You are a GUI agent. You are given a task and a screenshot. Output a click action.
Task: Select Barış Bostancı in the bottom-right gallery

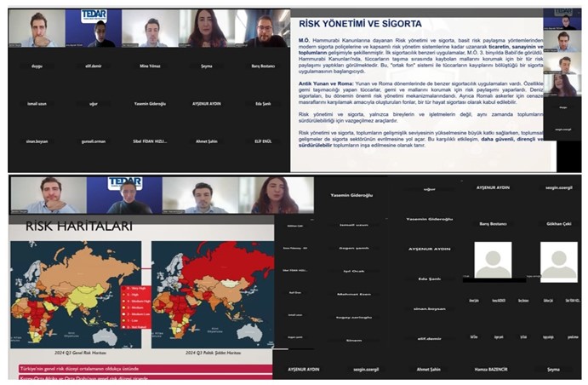(493, 224)
